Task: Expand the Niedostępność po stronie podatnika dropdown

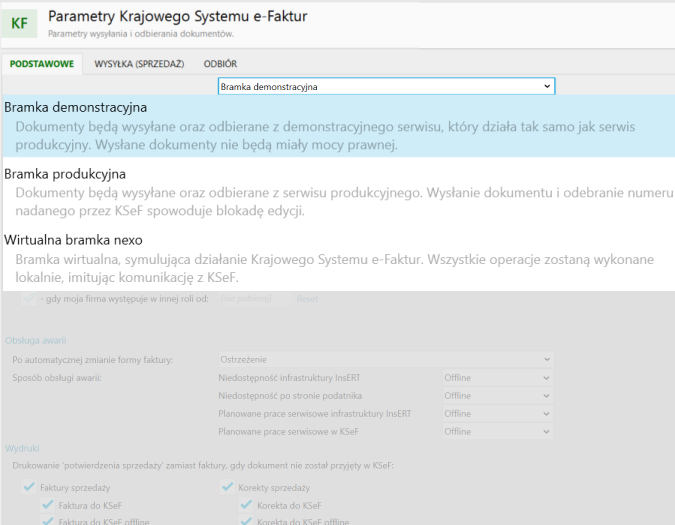Action: pos(497,396)
